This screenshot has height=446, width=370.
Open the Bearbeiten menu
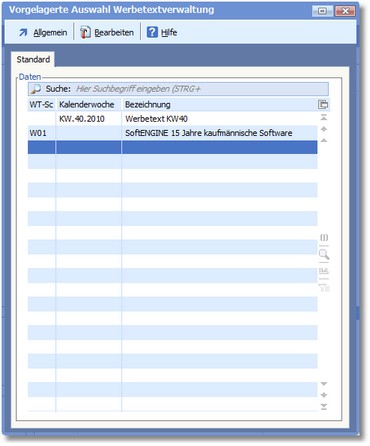tap(114, 33)
